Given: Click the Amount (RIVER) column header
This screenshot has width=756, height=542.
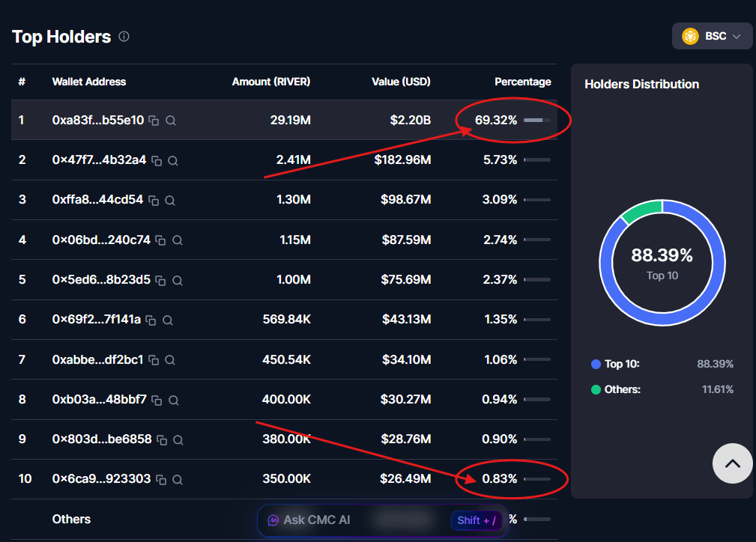Looking at the screenshot, I should 271,82.
